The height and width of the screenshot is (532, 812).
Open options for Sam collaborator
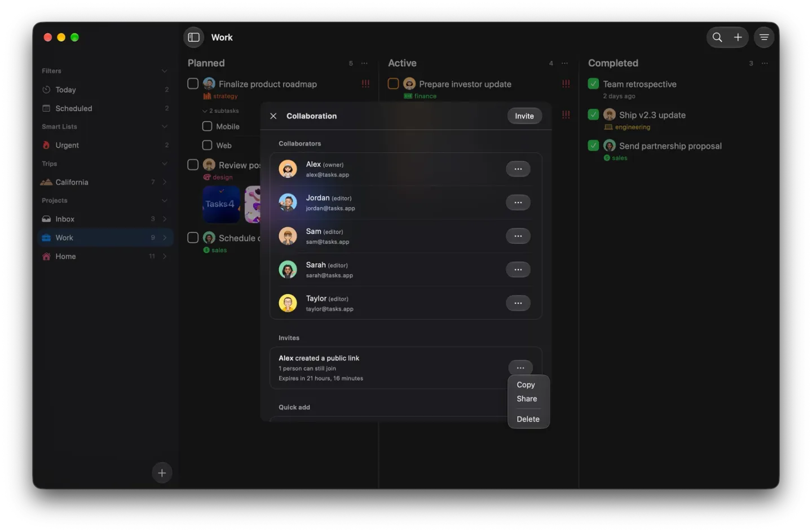pyautogui.click(x=518, y=236)
